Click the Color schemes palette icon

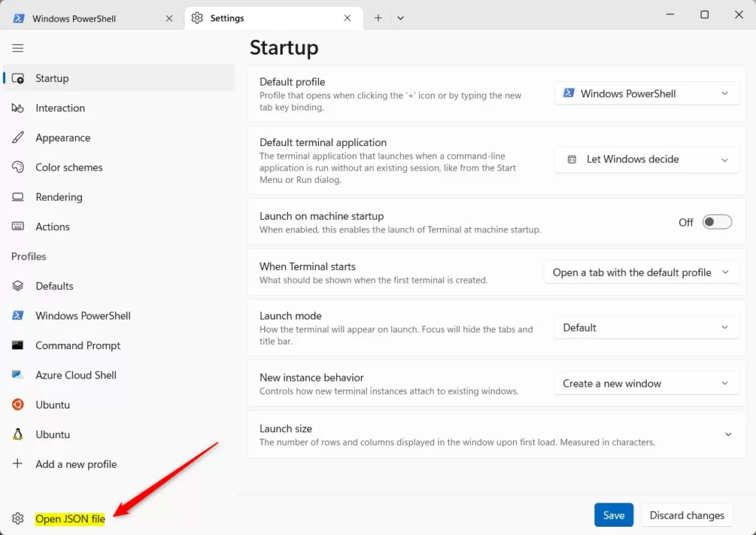pyautogui.click(x=18, y=168)
